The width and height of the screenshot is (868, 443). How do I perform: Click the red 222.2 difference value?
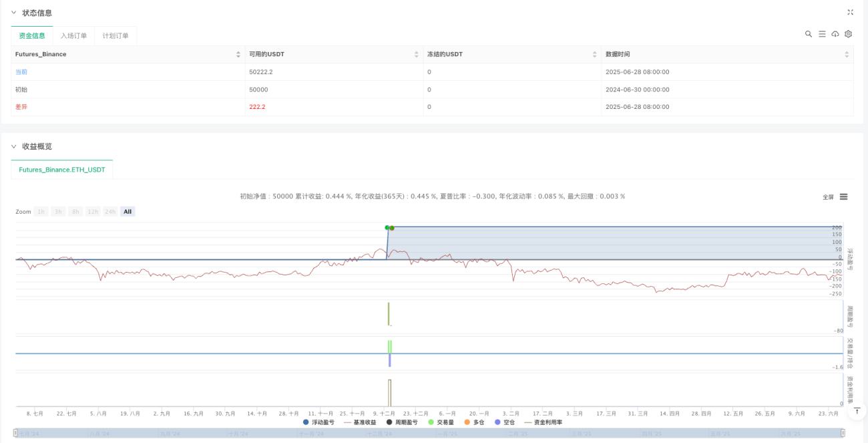pyautogui.click(x=257, y=107)
